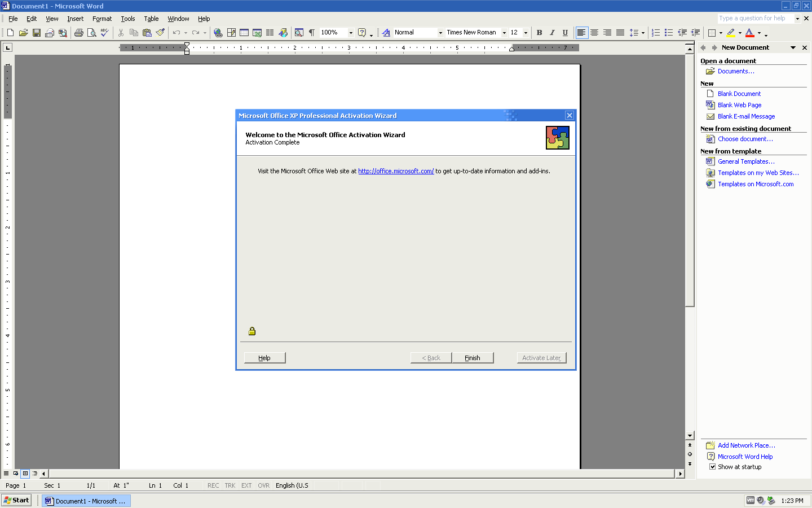Open the font name dropdown
Screen dimensions: 812x508
pyautogui.click(x=504, y=32)
